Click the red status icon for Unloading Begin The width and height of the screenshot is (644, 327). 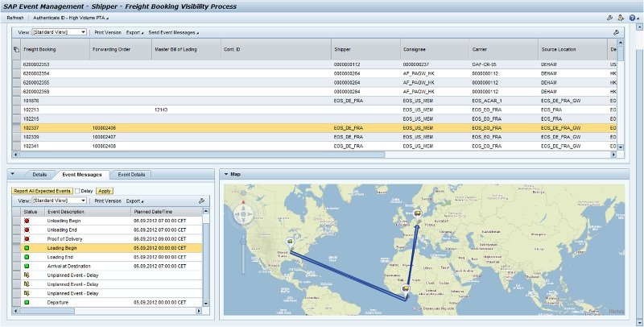tap(27, 221)
